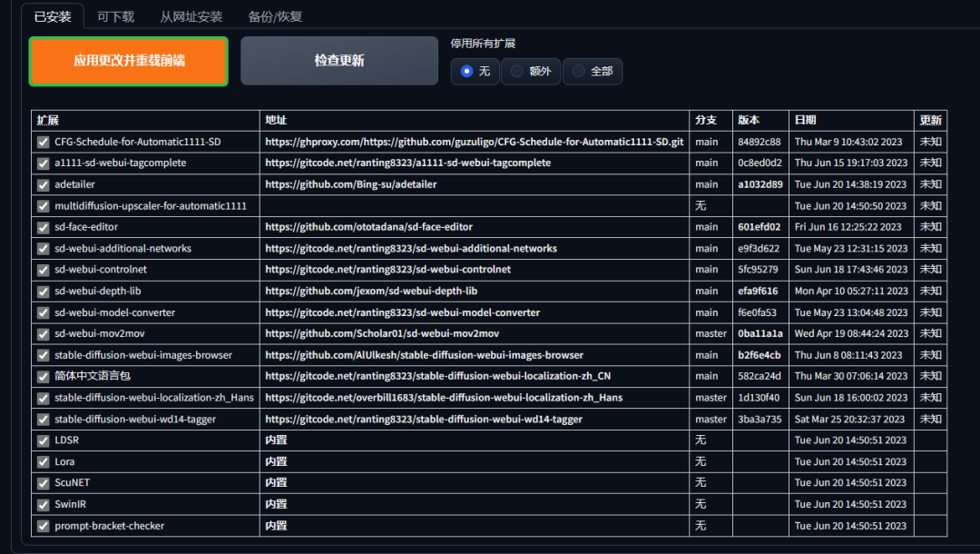Open the jexom/sd-webui-depth-lib link
Image resolution: width=980 pixels, height=554 pixels.
coord(371,291)
